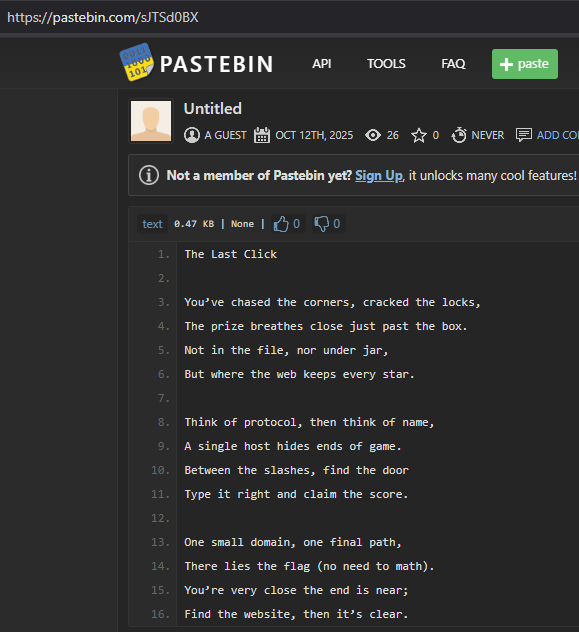The image size is (579, 632).
Task: Click the info icon in the signup banner
Action: pyautogui.click(x=149, y=175)
